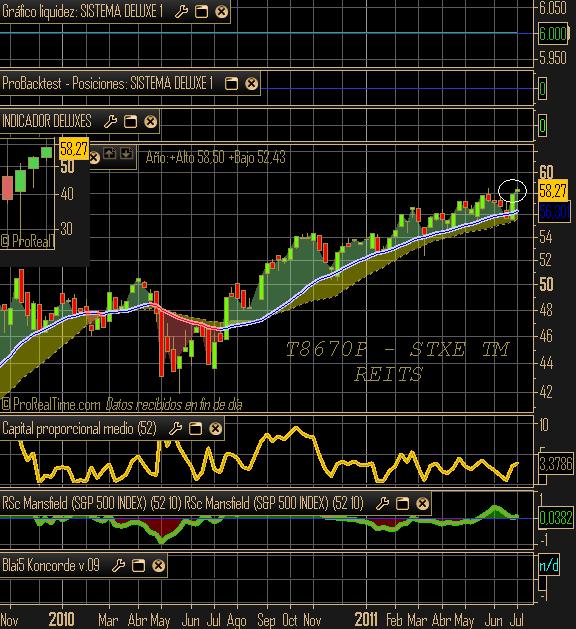Open settings wrench for Gráfico liquidez panel
This screenshot has width=576, height=629.
tap(181, 12)
